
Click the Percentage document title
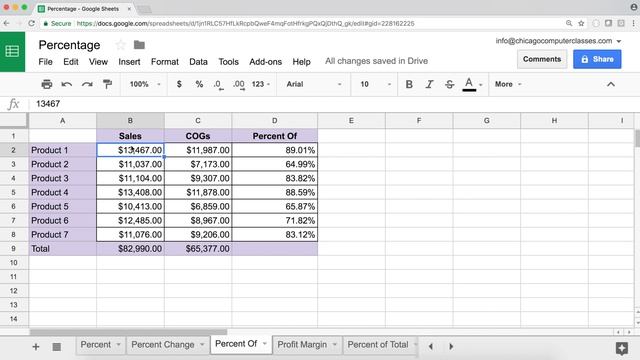pos(69,45)
